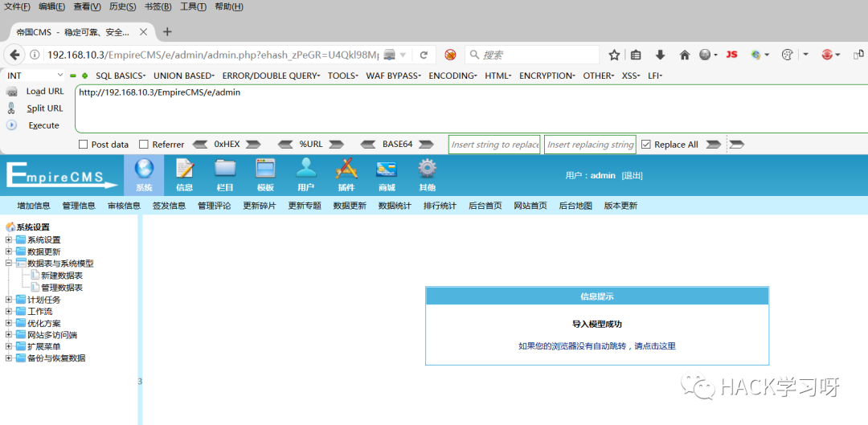Open the 信息 notepad icon section
868x425 pixels.
pos(184,175)
